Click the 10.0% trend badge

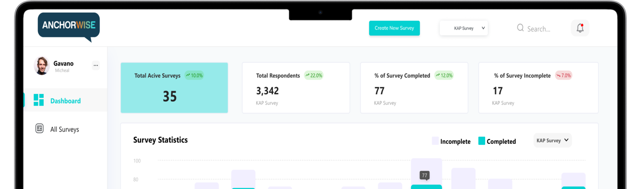pyautogui.click(x=194, y=76)
